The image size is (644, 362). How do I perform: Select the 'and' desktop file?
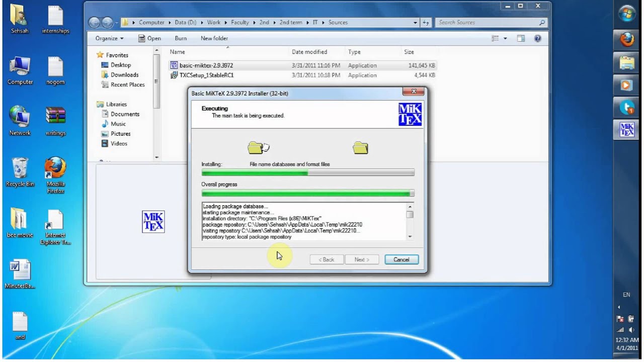(20, 326)
